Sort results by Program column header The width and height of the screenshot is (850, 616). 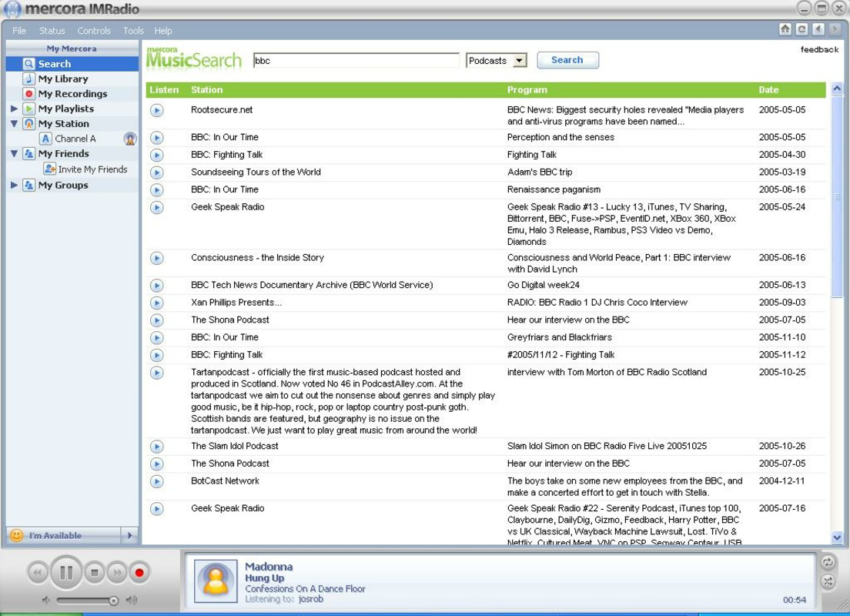527,90
